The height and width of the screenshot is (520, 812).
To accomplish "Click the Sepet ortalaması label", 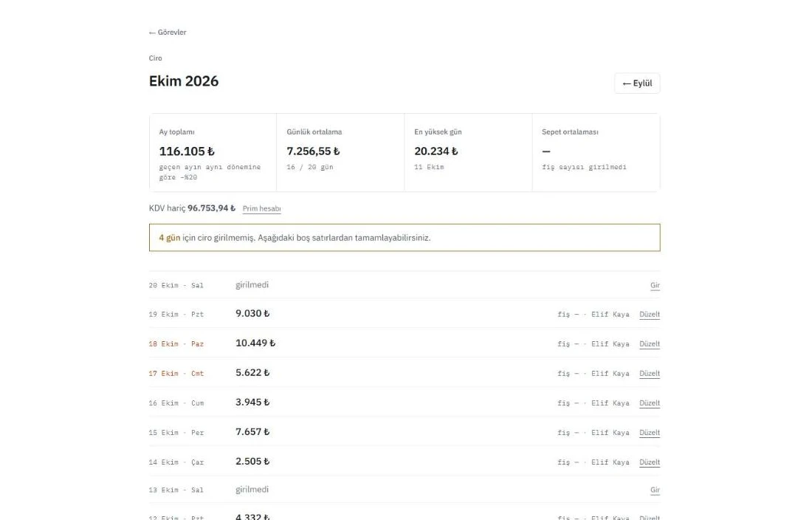I will [570, 132].
